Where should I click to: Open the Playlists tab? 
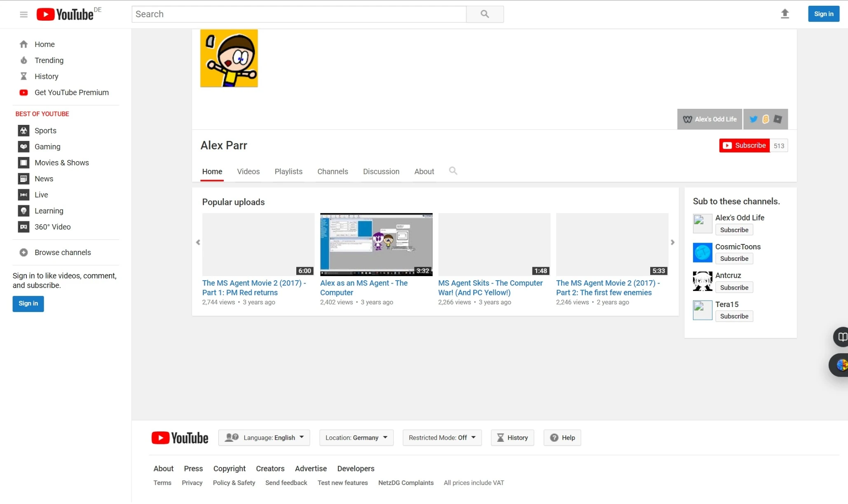(x=288, y=172)
